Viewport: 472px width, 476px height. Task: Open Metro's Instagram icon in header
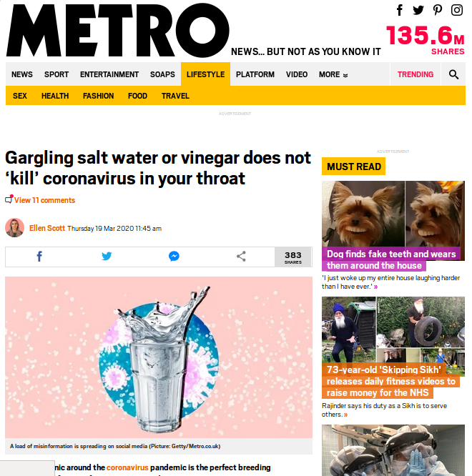coord(457,10)
